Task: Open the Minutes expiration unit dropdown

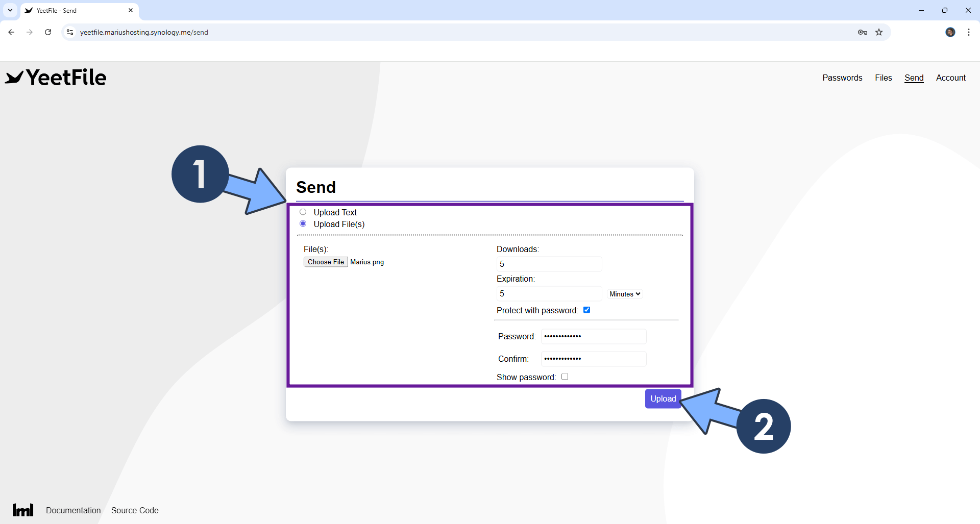Action: (625, 294)
